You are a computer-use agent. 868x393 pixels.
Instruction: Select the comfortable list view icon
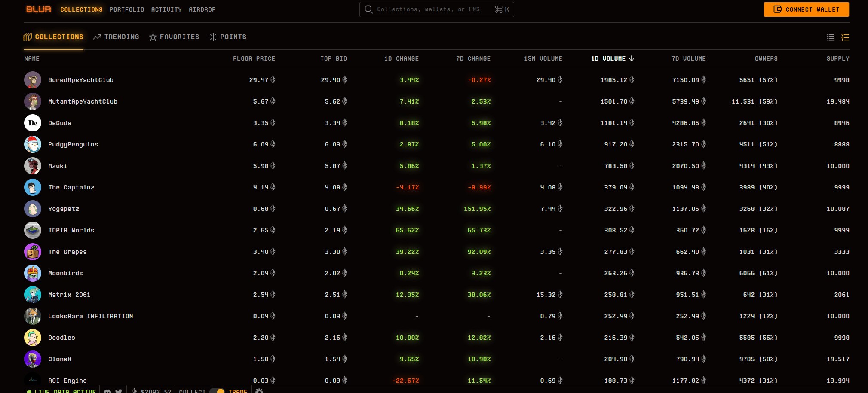coord(845,37)
